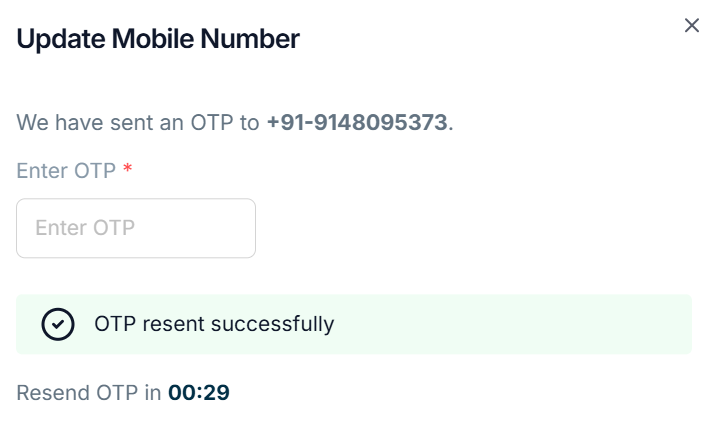Click the 00:29 resend countdown timer

[x=199, y=393]
